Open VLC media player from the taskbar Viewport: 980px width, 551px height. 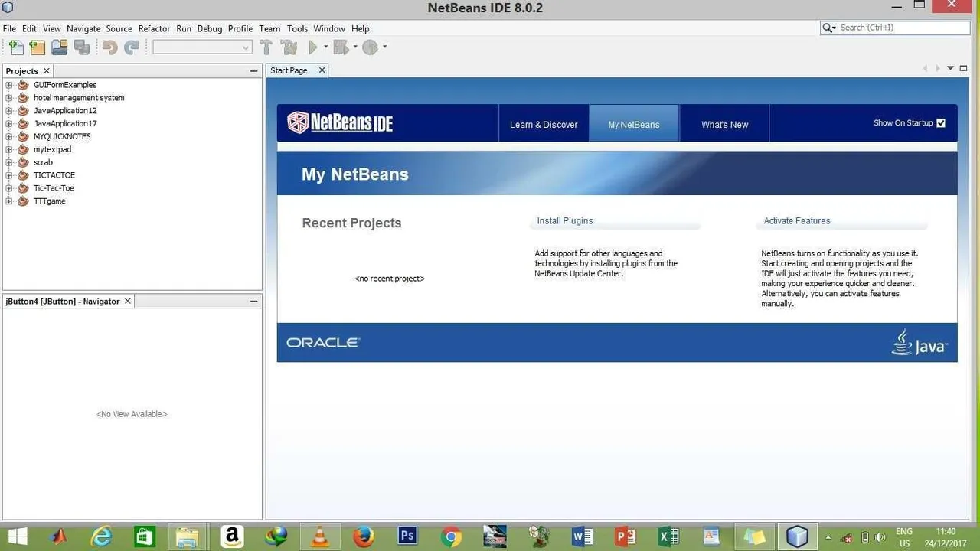320,536
